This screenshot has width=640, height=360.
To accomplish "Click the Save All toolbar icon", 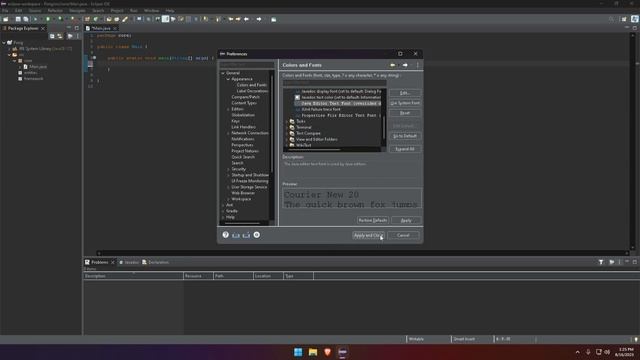I will (x=26, y=19).
